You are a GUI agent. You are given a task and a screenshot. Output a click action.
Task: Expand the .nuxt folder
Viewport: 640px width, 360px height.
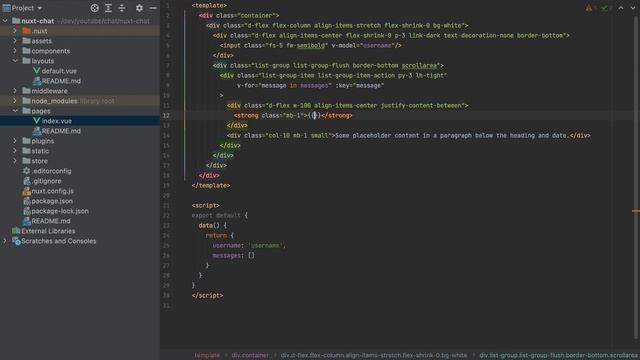point(15,31)
